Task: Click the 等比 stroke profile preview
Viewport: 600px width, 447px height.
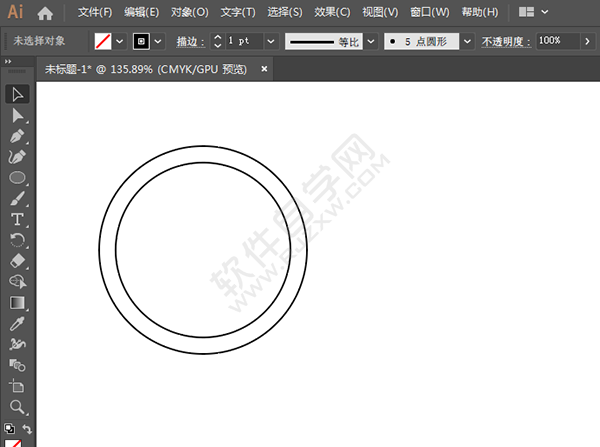Action: (324, 41)
